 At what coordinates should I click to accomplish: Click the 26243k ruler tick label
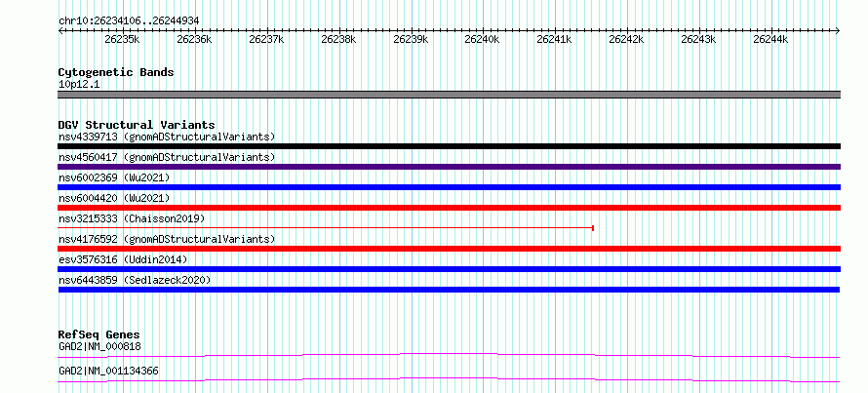coord(698,39)
